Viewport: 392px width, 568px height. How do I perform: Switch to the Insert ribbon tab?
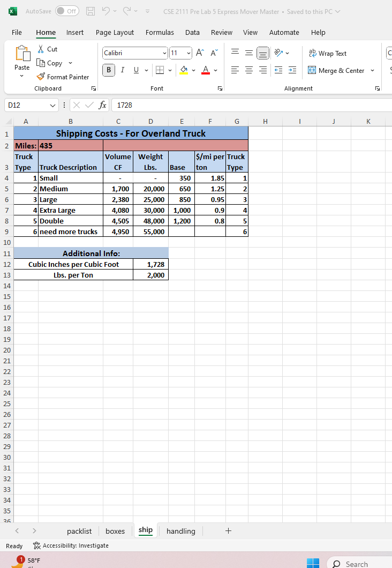(x=74, y=32)
